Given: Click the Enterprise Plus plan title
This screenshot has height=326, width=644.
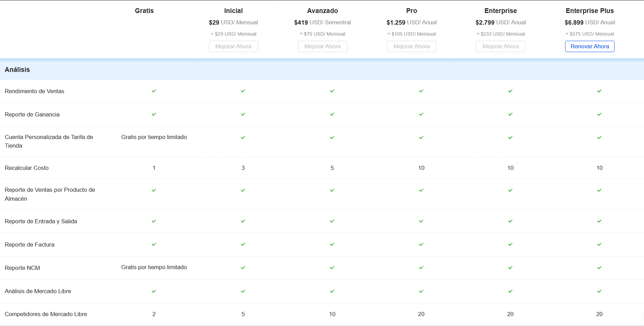Looking at the screenshot, I should coord(589,11).
